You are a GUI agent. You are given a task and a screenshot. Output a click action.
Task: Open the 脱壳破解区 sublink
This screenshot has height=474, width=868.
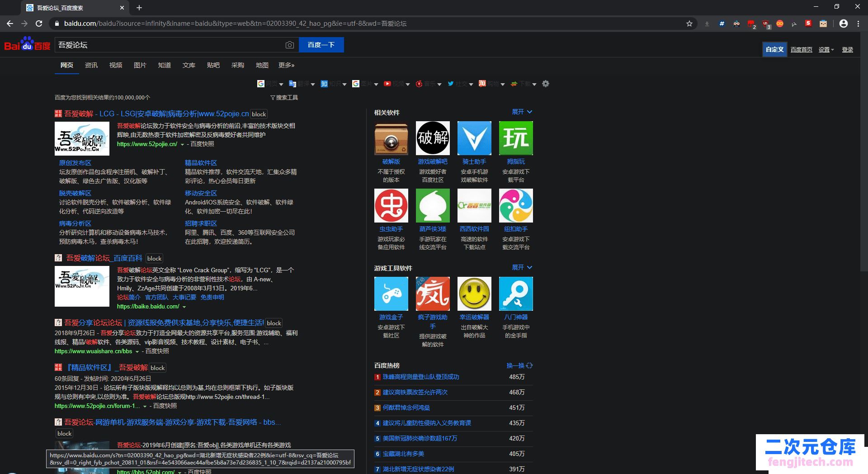click(75, 193)
